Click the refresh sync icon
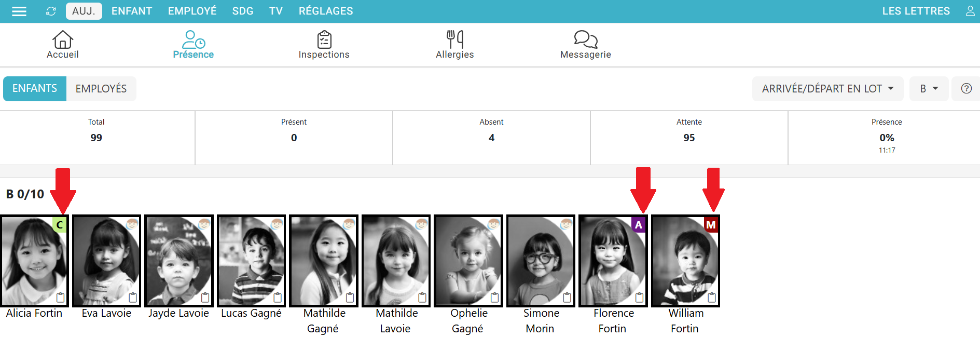 [51, 11]
